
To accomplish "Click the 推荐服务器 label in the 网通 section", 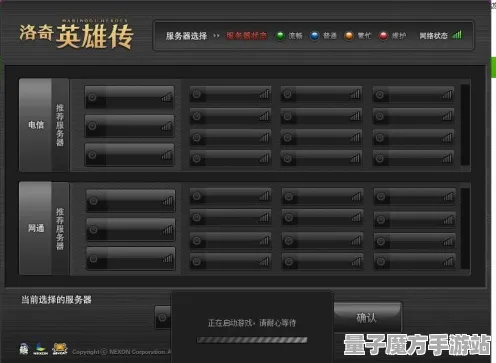I will [60, 229].
